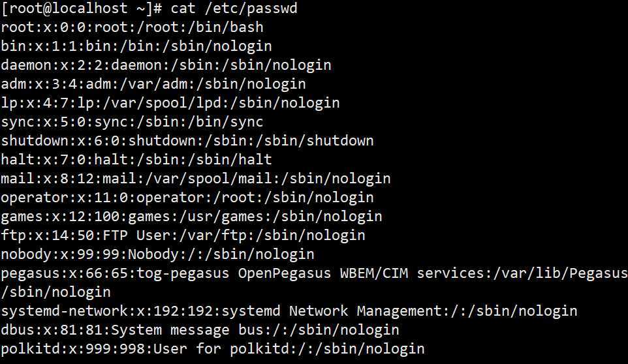628x364 pixels.
Task: Click the nobody account line
Action: coord(157,254)
